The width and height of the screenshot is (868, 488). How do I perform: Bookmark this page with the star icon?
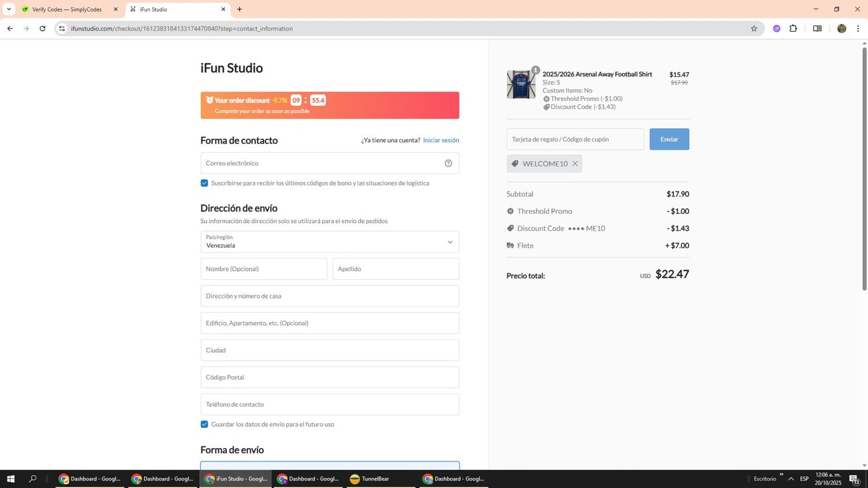753,28
